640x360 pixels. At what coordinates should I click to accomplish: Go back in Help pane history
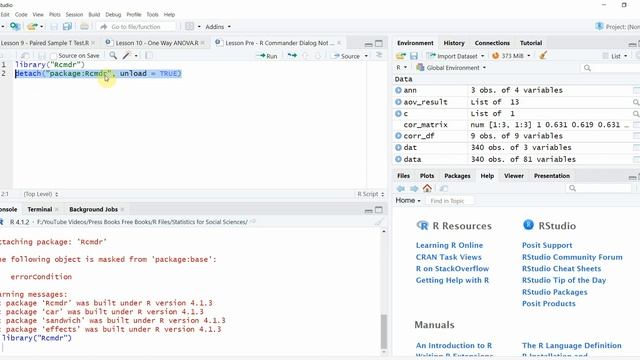[x=401, y=188]
